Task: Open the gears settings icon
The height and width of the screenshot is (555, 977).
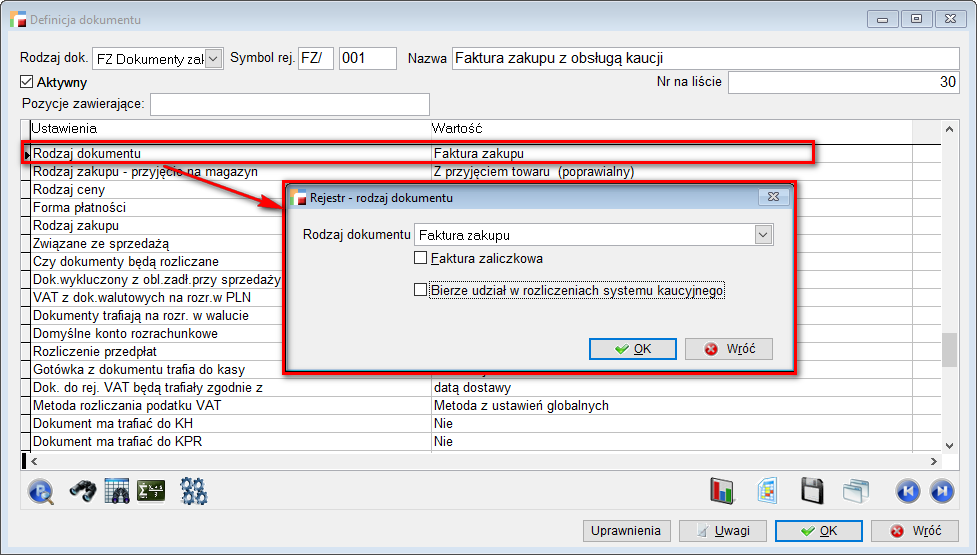Action: point(193,490)
